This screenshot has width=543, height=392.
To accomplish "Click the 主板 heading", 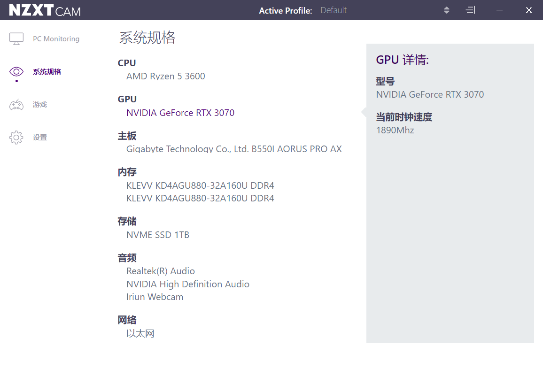I will point(127,136).
